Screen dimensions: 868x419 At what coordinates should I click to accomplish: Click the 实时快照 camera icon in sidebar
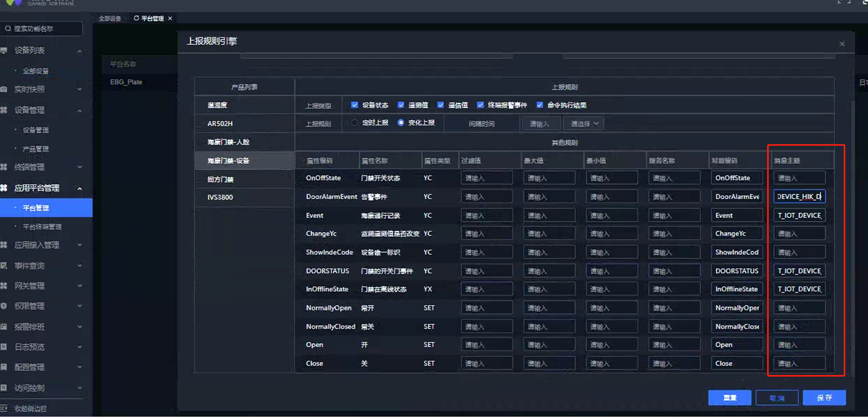(4, 89)
